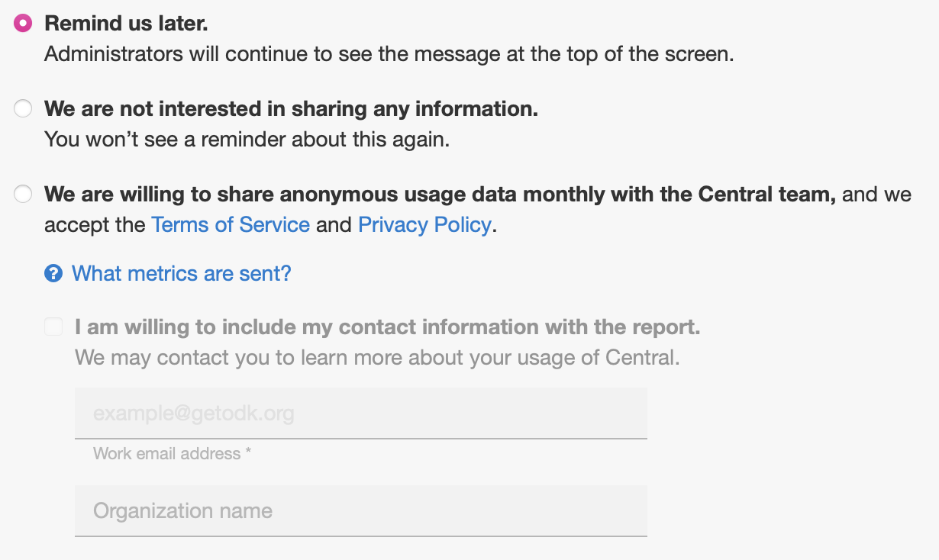The image size is (939, 560).
Task: Open the Terms of Service link
Action: coord(231,225)
